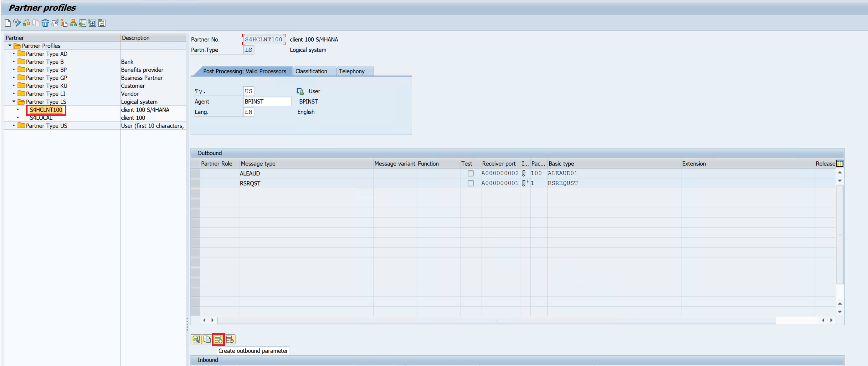Click the attachment icon in the ALEAUD row
This screenshot has height=366, width=868.
(x=524, y=173)
